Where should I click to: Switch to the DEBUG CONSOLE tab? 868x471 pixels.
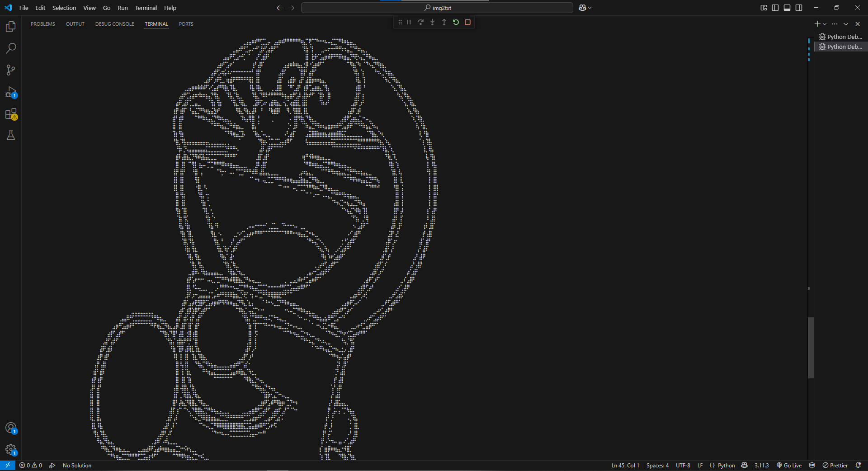(x=114, y=24)
